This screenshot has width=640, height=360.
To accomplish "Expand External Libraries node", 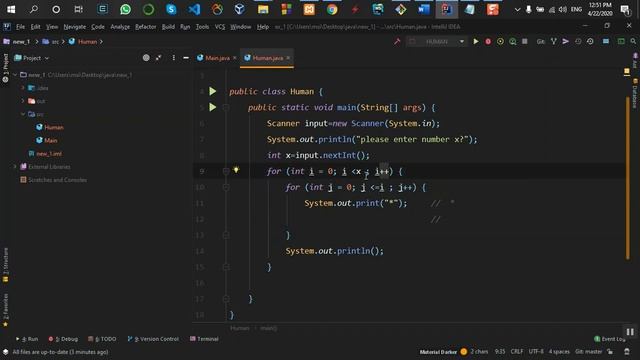I will (x=16, y=167).
